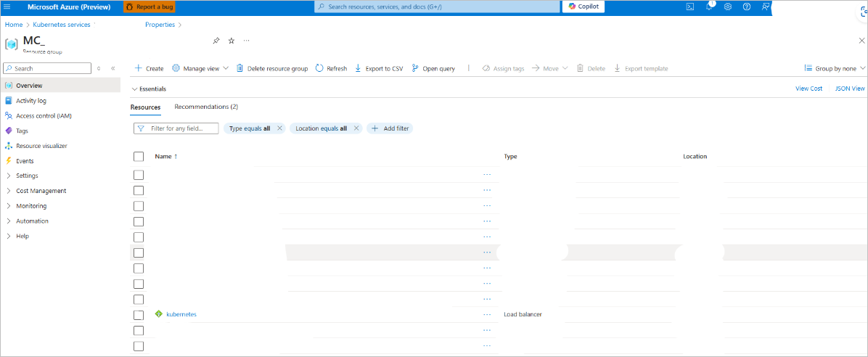
Task: Open the Feedback icon in top bar
Action: [x=765, y=7]
